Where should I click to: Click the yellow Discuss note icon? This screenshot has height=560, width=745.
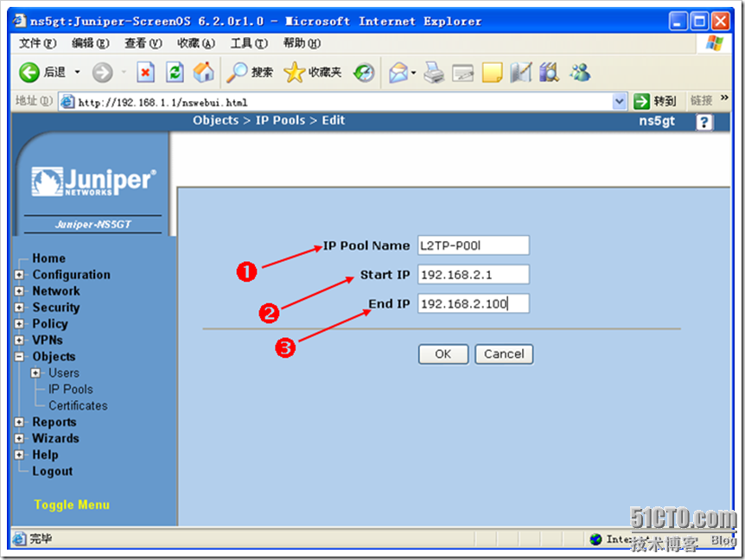point(492,73)
